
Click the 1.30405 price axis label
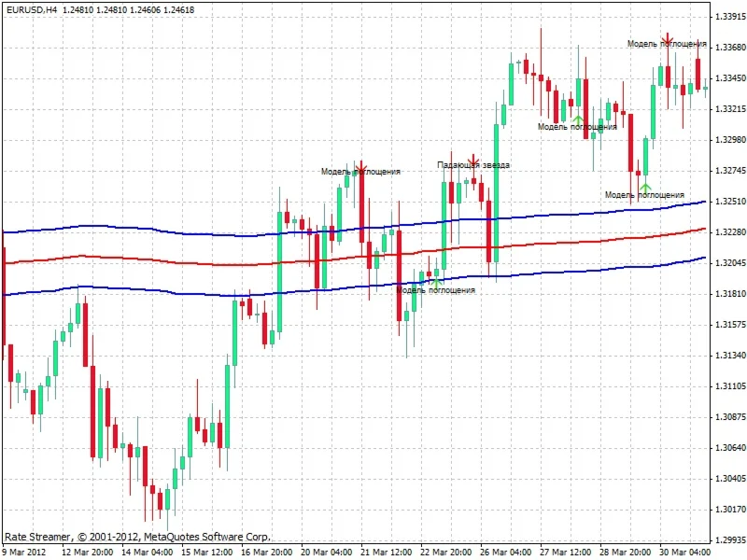click(730, 479)
